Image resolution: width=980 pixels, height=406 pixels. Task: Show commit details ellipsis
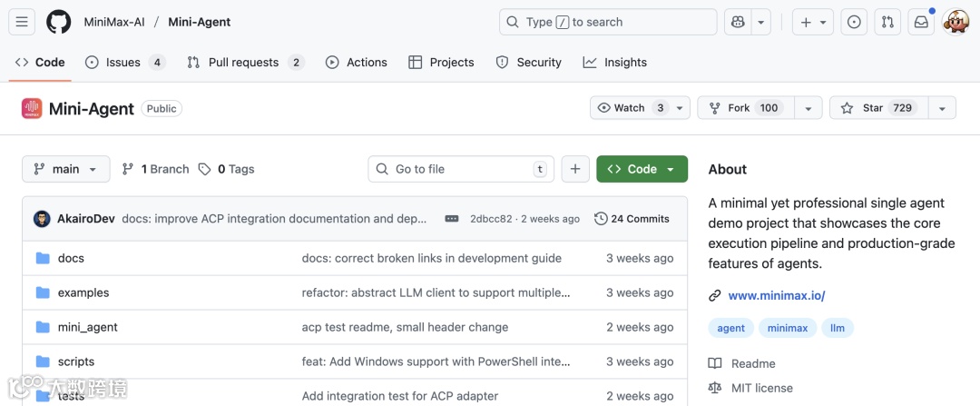(x=452, y=219)
